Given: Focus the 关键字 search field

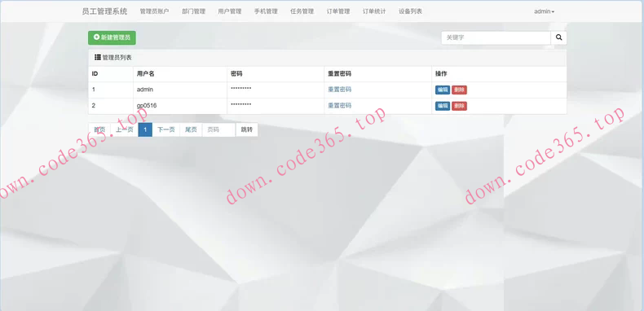Looking at the screenshot, I should (496, 37).
